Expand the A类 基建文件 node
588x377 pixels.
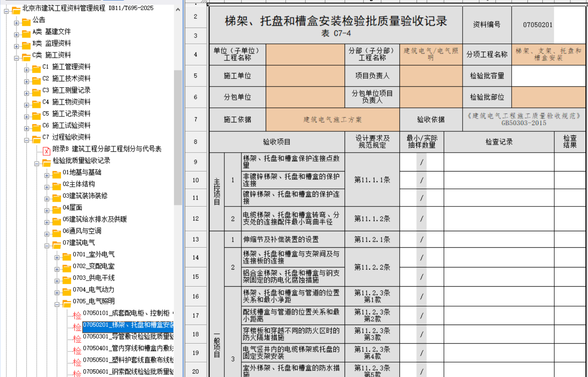point(16,35)
